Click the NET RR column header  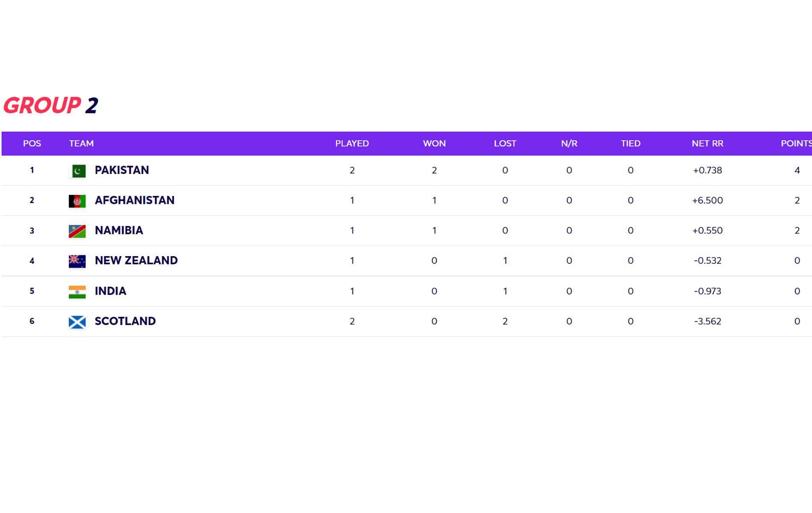pyautogui.click(x=707, y=144)
